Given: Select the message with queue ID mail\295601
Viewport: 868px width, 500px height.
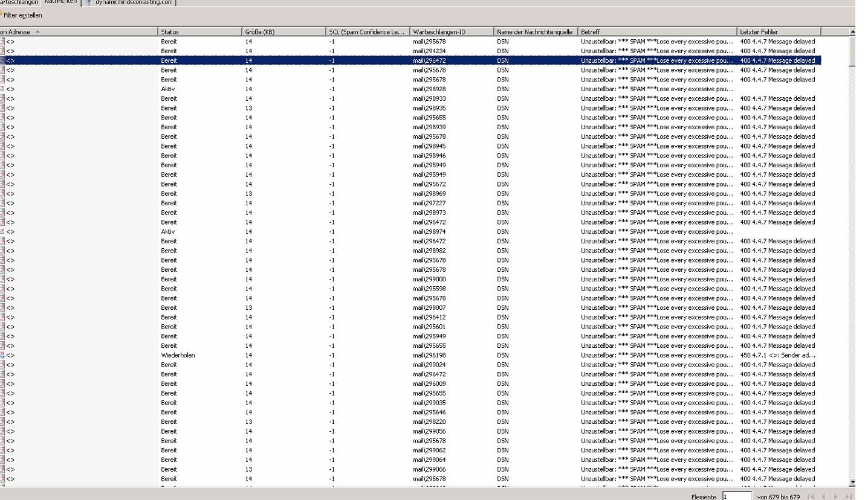Looking at the screenshot, I should click(411, 327).
